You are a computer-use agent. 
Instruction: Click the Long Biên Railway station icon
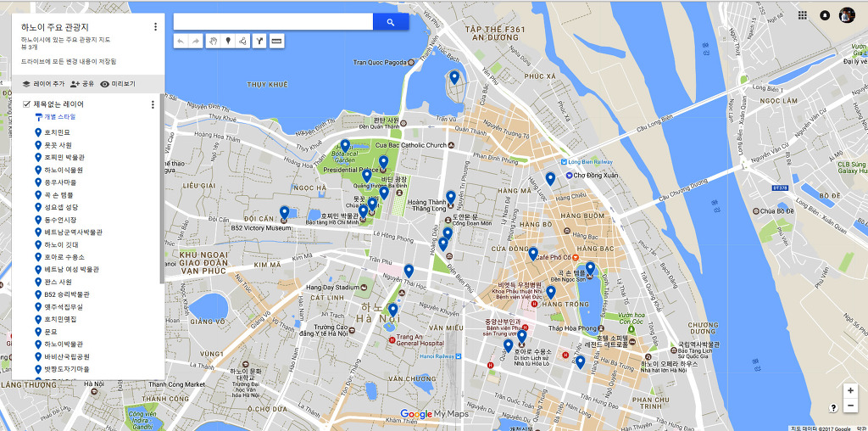click(564, 161)
